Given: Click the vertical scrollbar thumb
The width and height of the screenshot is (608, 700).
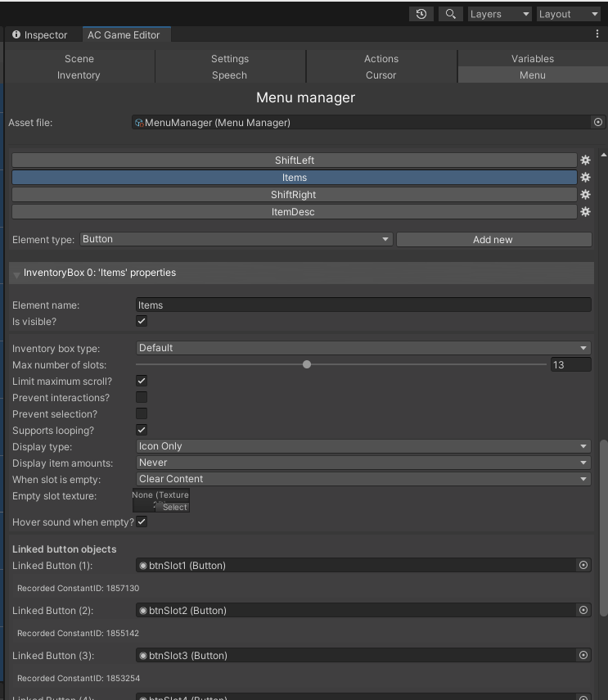Looking at the screenshot, I should [x=603, y=528].
